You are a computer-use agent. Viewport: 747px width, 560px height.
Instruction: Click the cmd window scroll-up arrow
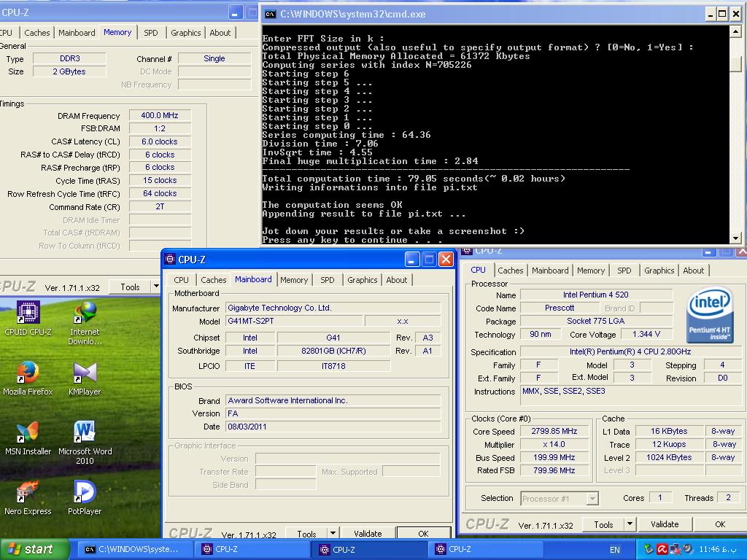pyautogui.click(x=735, y=32)
